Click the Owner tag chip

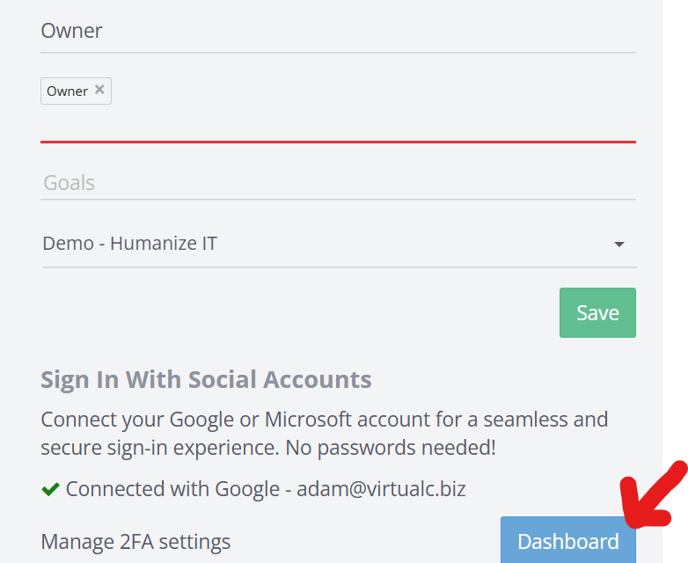click(x=76, y=91)
